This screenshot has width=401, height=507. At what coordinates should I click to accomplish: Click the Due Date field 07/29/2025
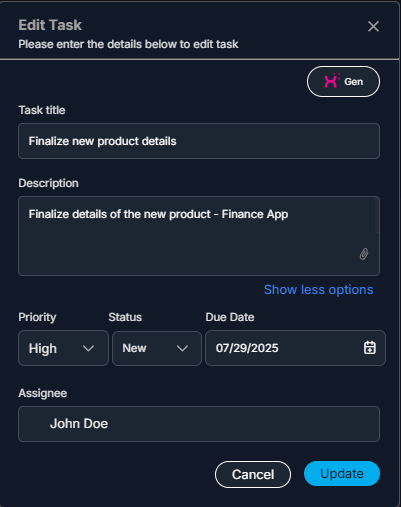295,348
